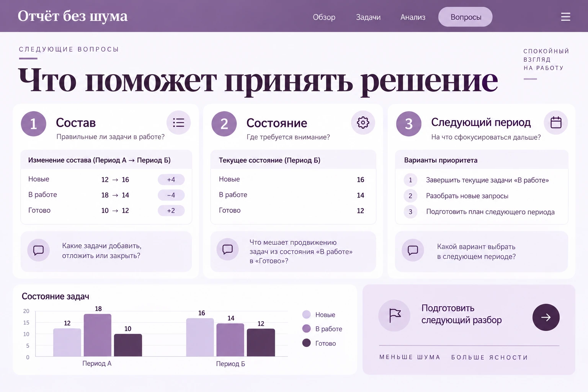Click the Period Б bar labeled 16
588x392 pixels.
point(200,337)
